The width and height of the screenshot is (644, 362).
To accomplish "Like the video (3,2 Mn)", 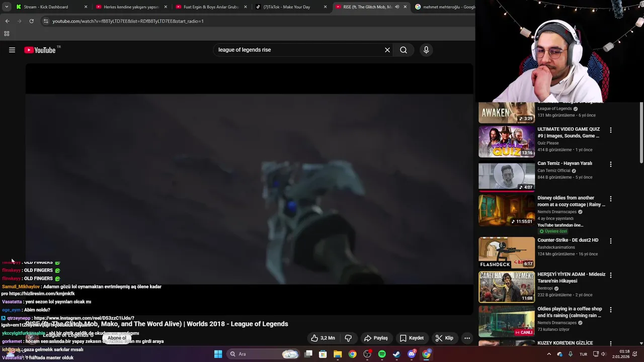I will (323, 338).
